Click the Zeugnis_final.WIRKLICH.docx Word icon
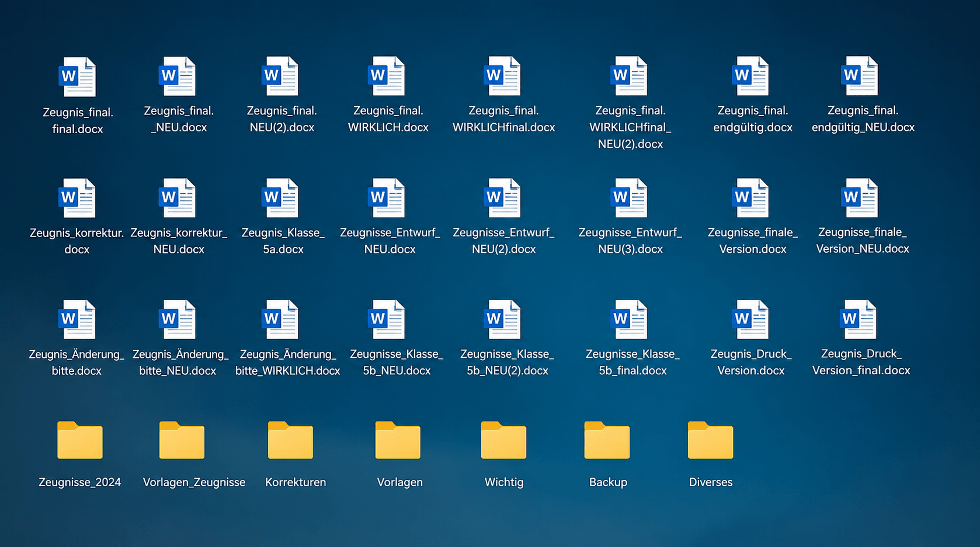This screenshot has height=547, width=980. pos(387,76)
